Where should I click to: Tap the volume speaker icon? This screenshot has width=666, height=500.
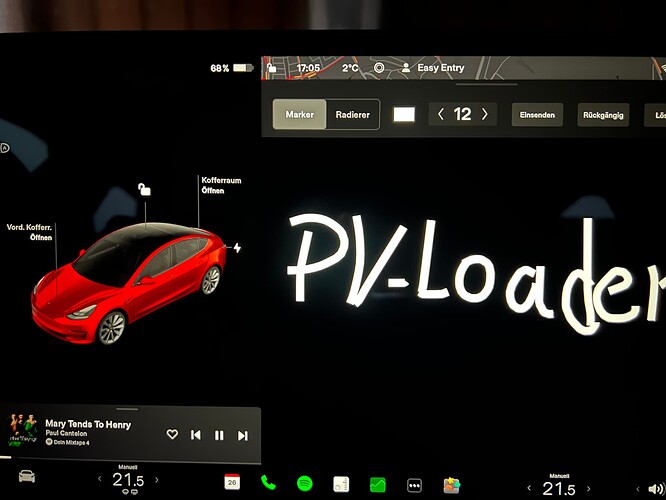[656, 490]
